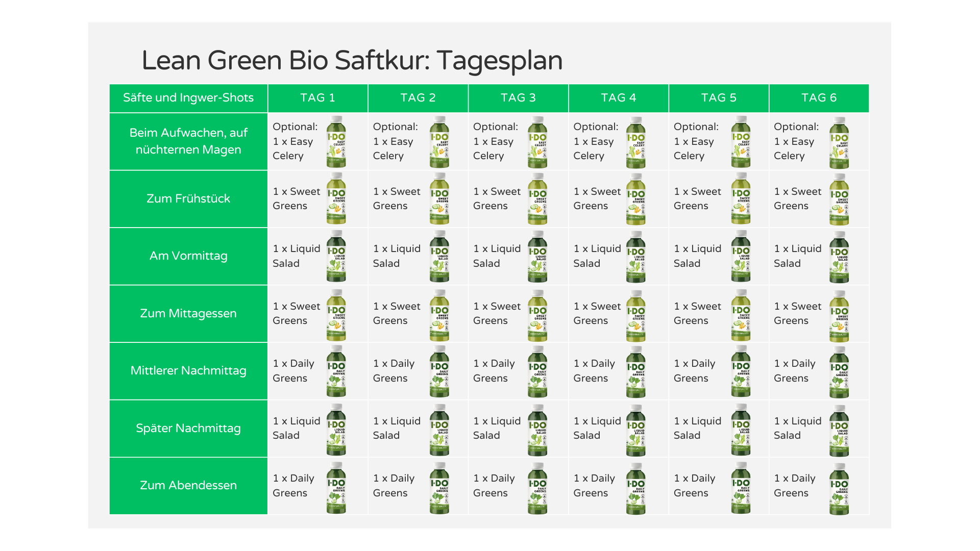Click the Lean Green Bio Saftkur title
Image resolution: width=980 pixels, height=551 pixels.
tap(352, 60)
